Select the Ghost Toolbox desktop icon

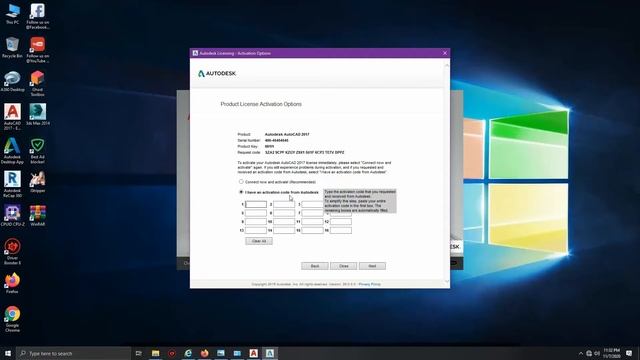coord(38,84)
